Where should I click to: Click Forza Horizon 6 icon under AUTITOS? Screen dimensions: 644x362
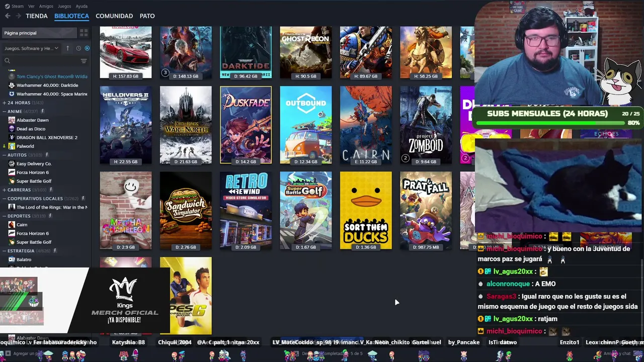point(12,172)
